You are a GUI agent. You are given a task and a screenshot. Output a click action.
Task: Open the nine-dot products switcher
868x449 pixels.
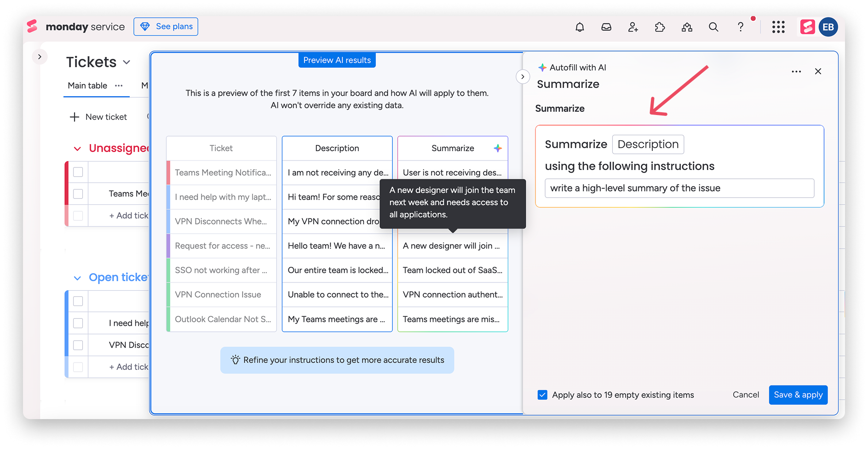(778, 27)
